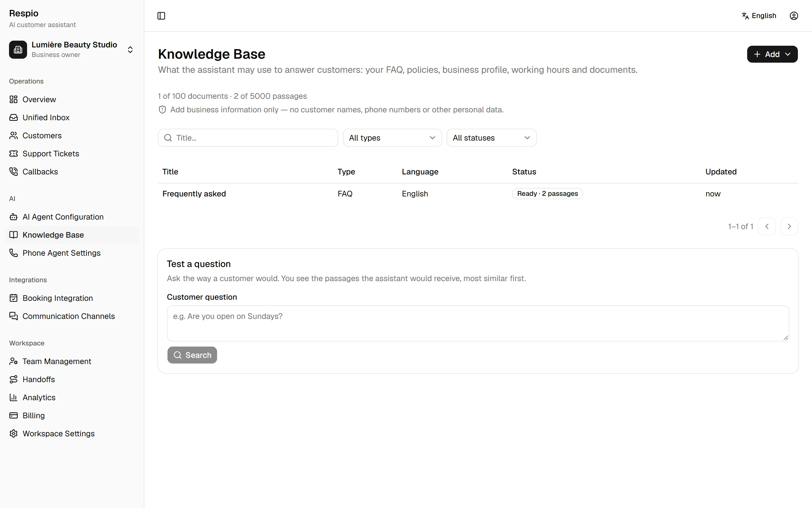The image size is (812, 508).
Task: Open Communication Channels
Action: click(x=72, y=316)
